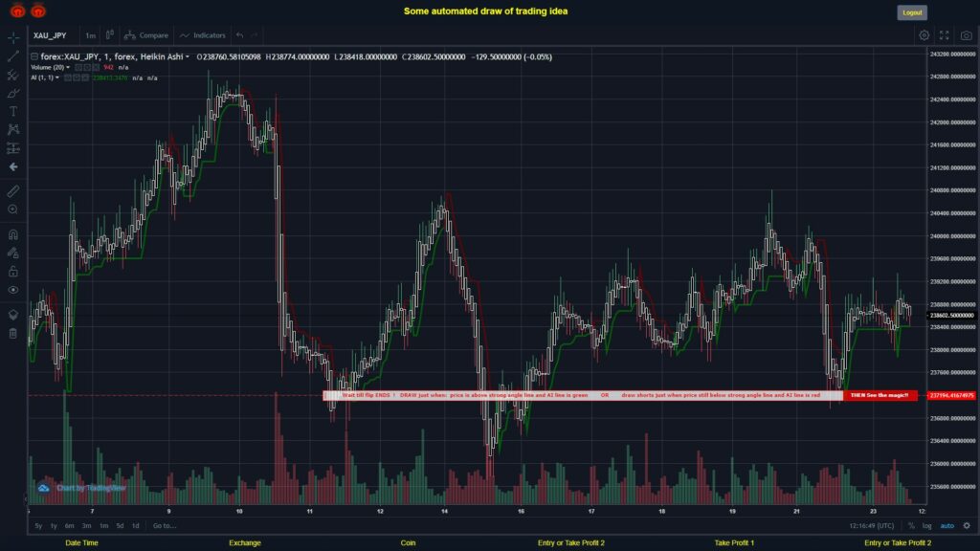Remove the AI indicator legend icon

pos(85,78)
